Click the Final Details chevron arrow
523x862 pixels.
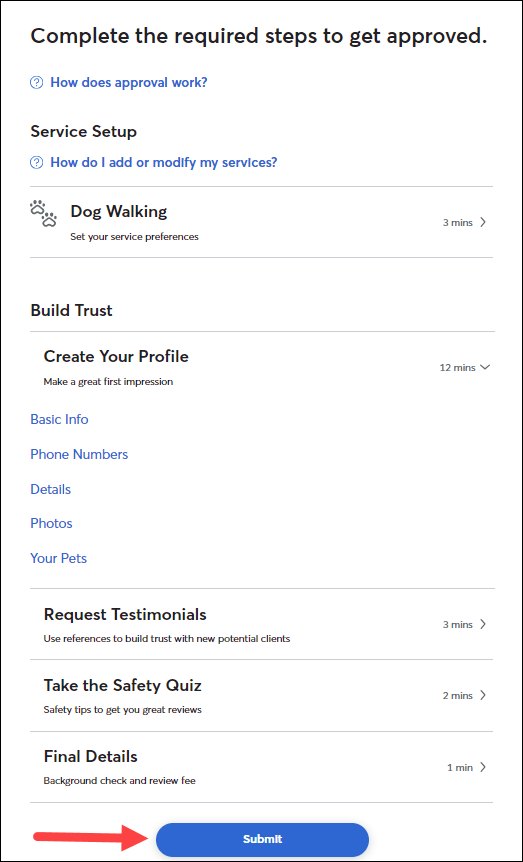tap(483, 767)
